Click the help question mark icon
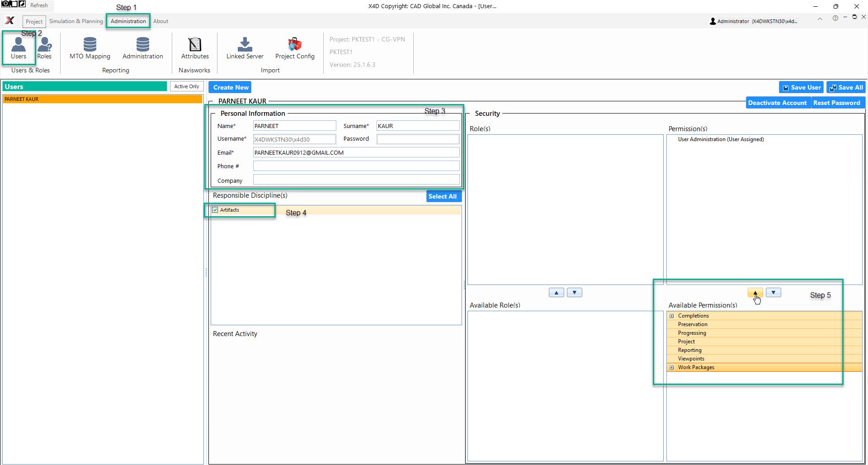Image resolution: width=868 pixels, height=465 pixels. click(835, 18)
